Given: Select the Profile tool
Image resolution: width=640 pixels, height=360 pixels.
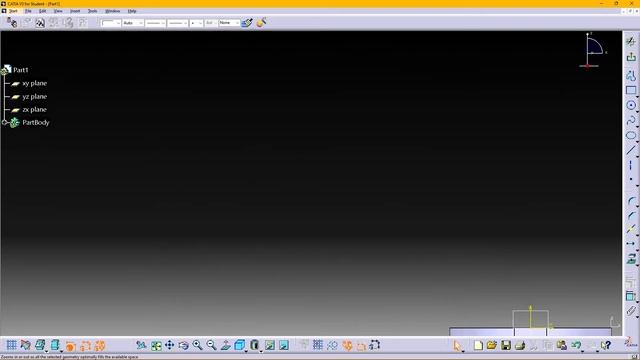Looking at the screenshot, I should point(631,75).
